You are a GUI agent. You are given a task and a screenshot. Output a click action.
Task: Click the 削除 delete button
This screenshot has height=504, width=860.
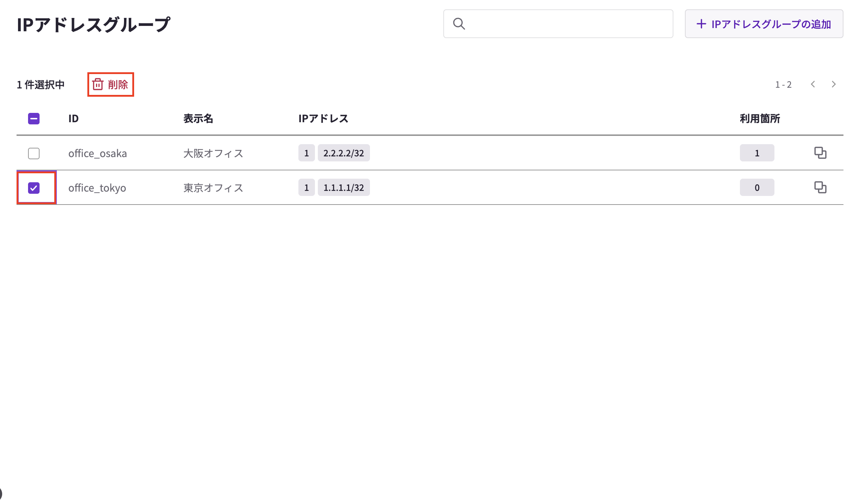pos(111,84)
